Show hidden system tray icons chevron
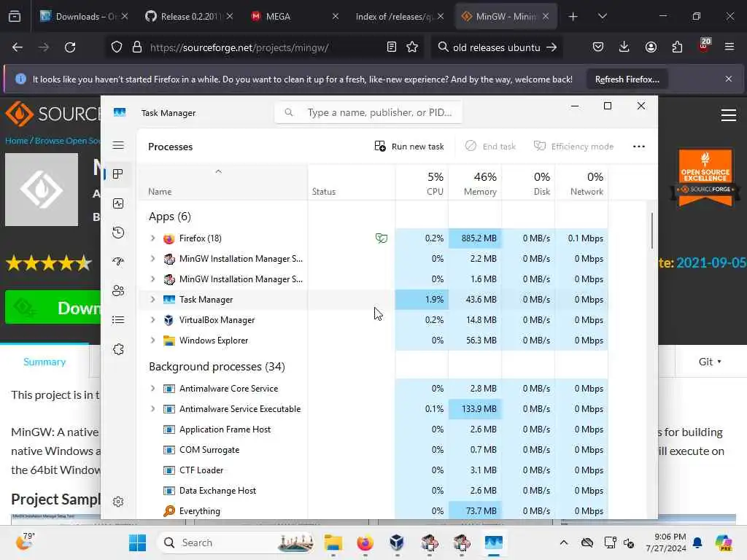Viewport: 747px width, 560px height. (x=564, y=542)
